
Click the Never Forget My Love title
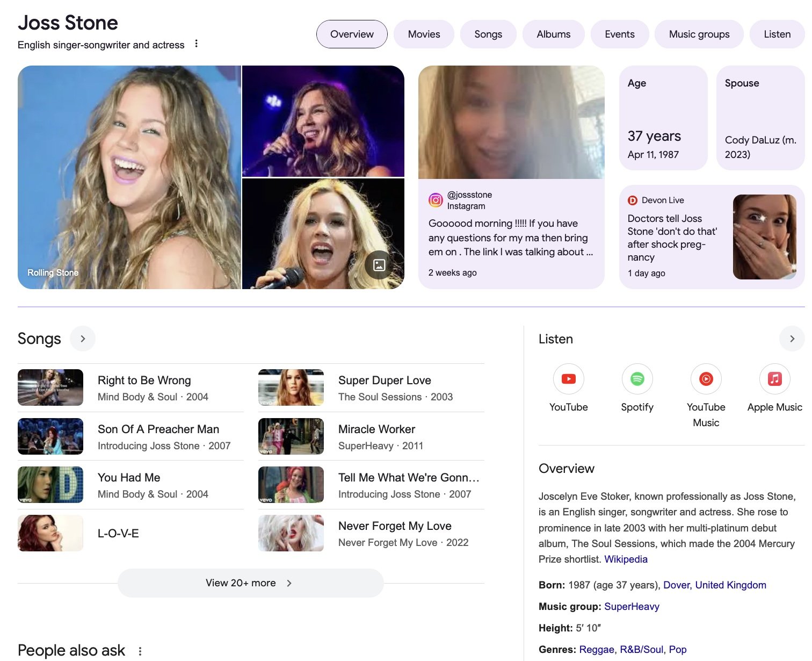point(395,526)
